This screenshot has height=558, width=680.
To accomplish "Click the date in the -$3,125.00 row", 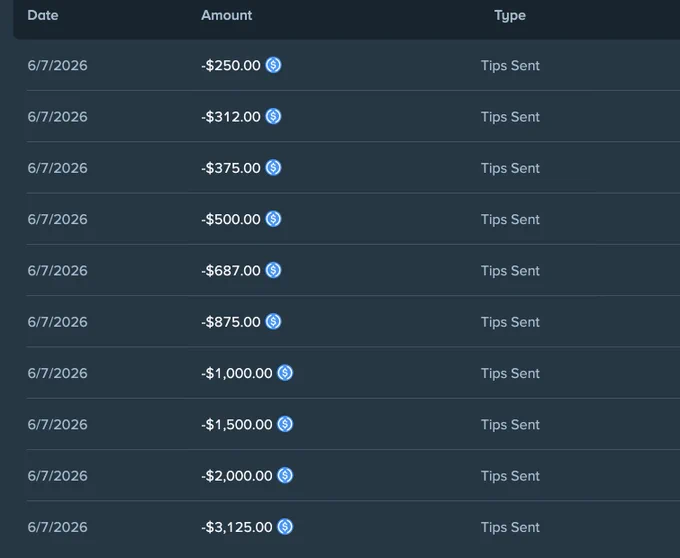I will tap(57, 527).
